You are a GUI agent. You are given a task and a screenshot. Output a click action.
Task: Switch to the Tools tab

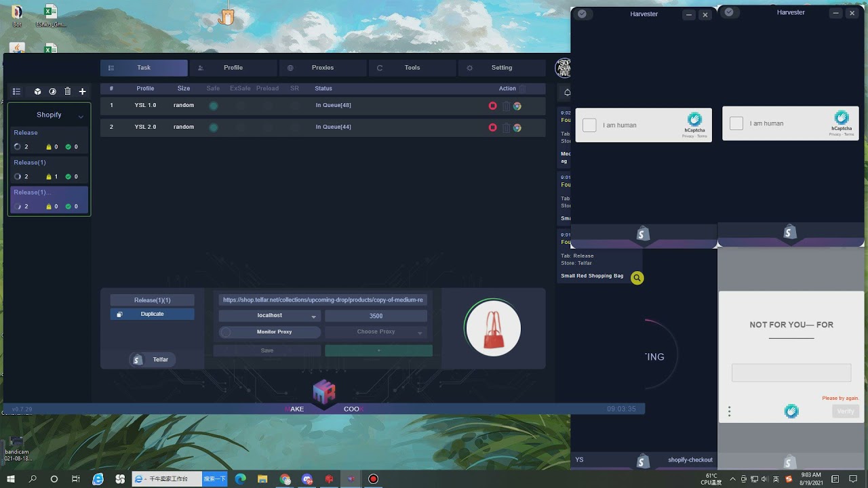click(x=412, y=68)
